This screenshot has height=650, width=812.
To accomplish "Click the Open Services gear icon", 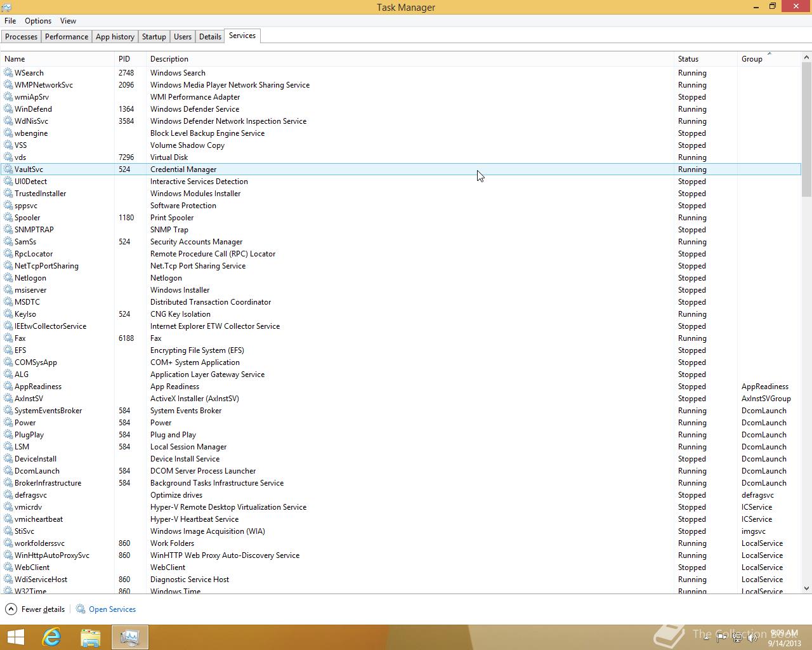I will click(x=81, y=609).
